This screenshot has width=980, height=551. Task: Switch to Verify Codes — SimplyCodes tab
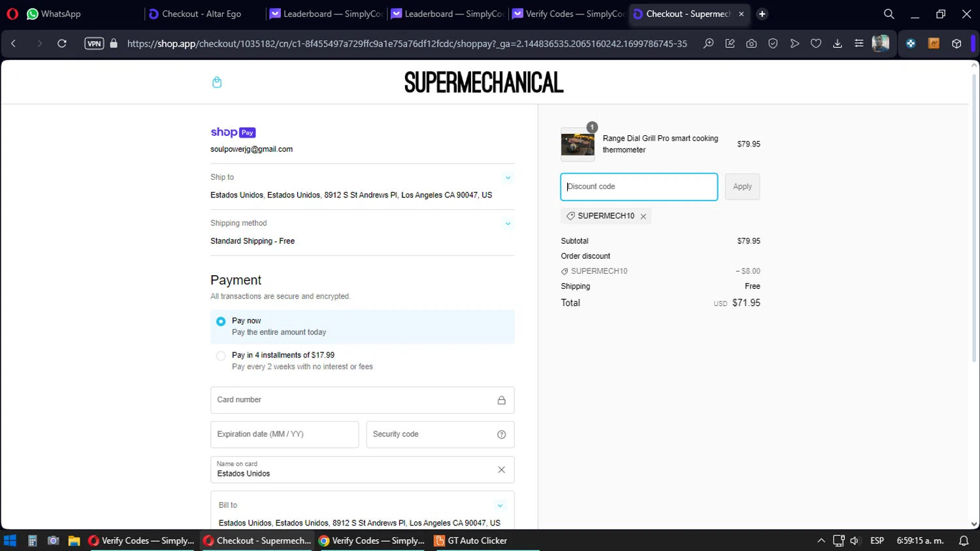coord(568,14)
